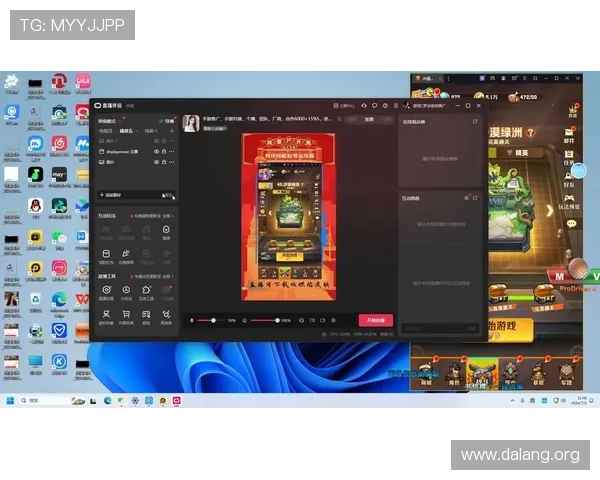This screenshot has width=600, height=480.
Task: Toggle eye visibility of dnplayer.exe source
Action: pos(156,151)
